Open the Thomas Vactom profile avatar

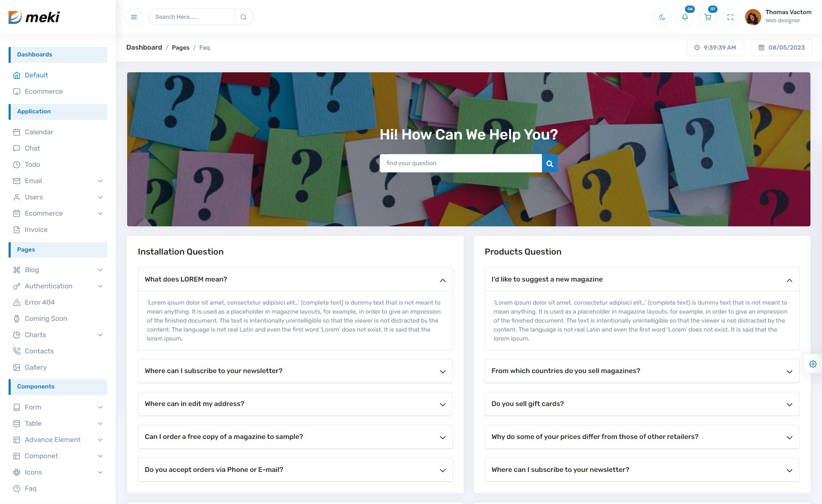[x=753, y=17]
